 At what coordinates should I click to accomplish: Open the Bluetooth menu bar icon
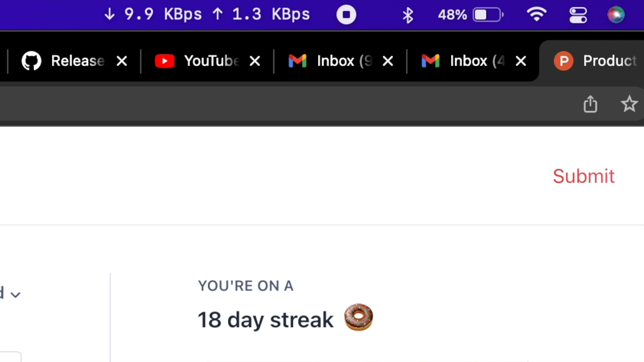click(408, 15)
